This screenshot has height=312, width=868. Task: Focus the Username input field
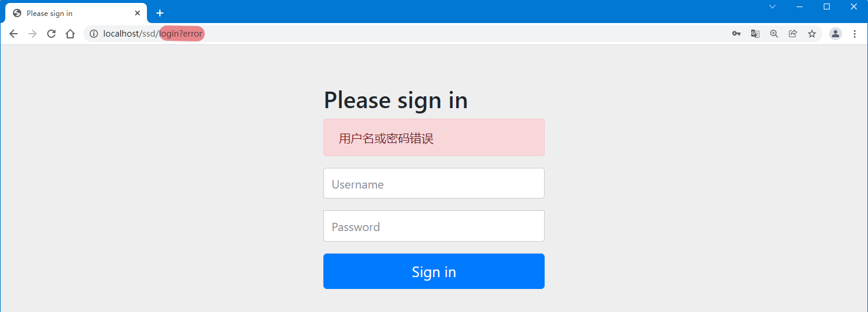click(434, 184)
